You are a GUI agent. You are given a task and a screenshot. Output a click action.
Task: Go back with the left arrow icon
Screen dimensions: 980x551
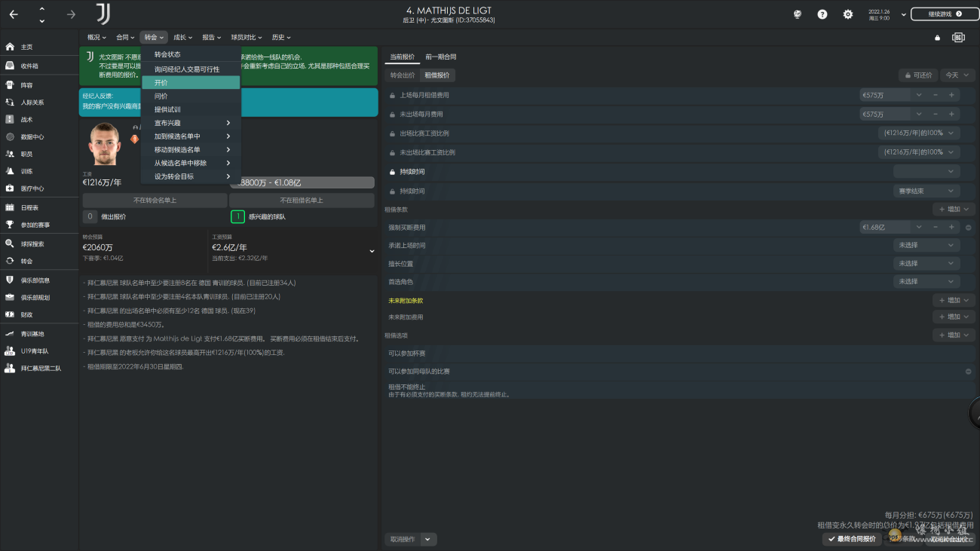click(14, 14)
